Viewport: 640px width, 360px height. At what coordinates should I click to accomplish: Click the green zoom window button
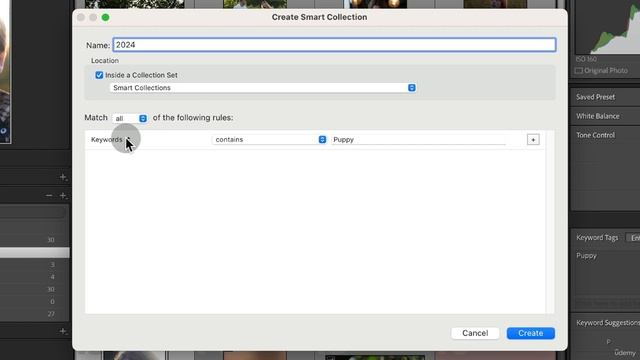coord(105,17)
